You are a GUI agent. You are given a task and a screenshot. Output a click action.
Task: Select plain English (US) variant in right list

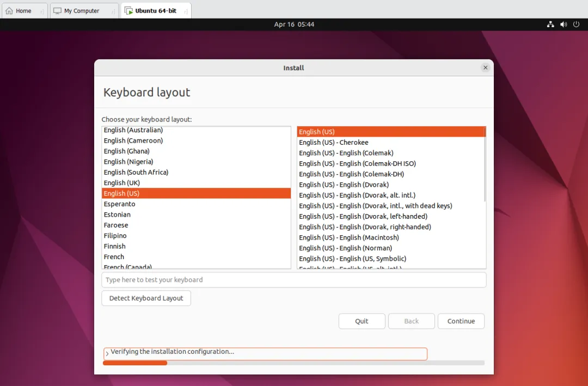390,132
